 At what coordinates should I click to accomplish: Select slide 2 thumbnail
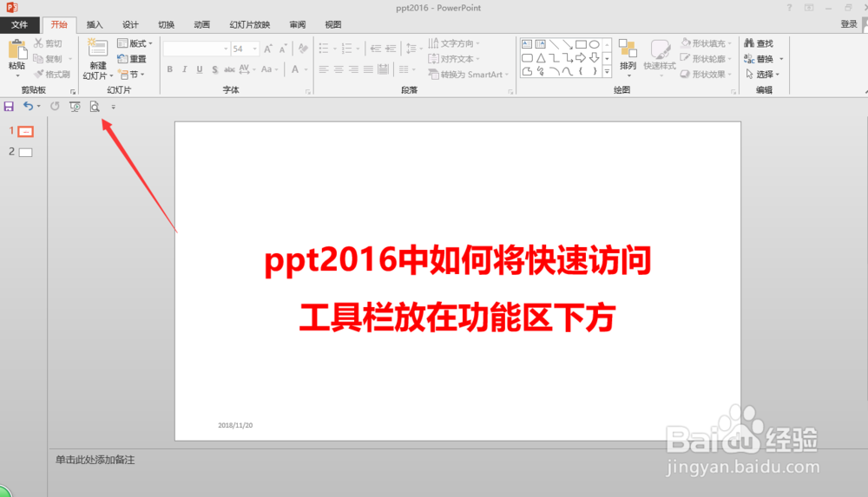(25, 152)
